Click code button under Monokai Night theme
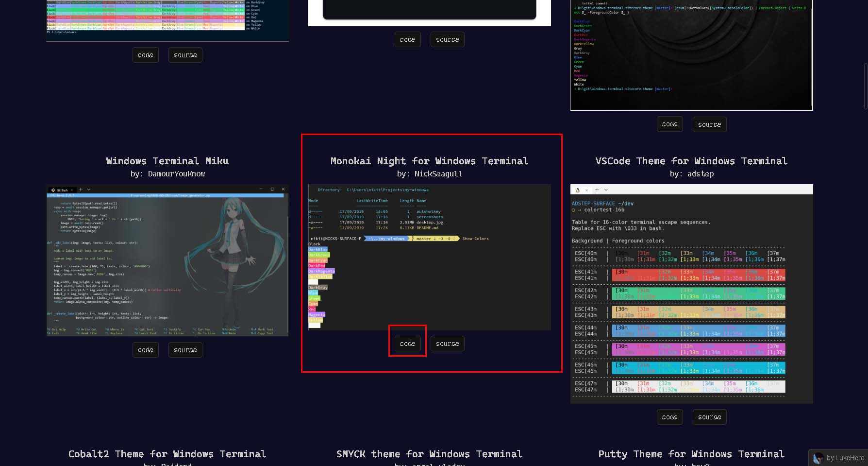 click(407, 344)
